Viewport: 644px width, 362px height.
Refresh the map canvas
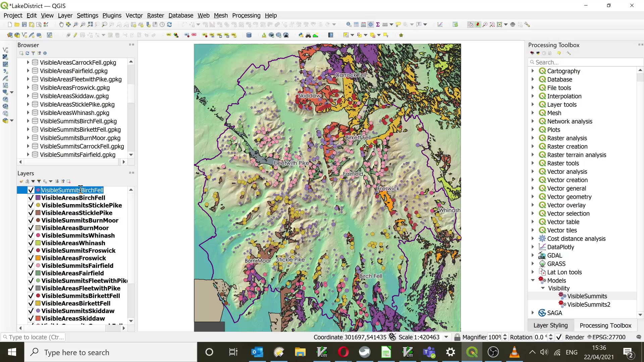pyautogui.click(x=169, y=24)
